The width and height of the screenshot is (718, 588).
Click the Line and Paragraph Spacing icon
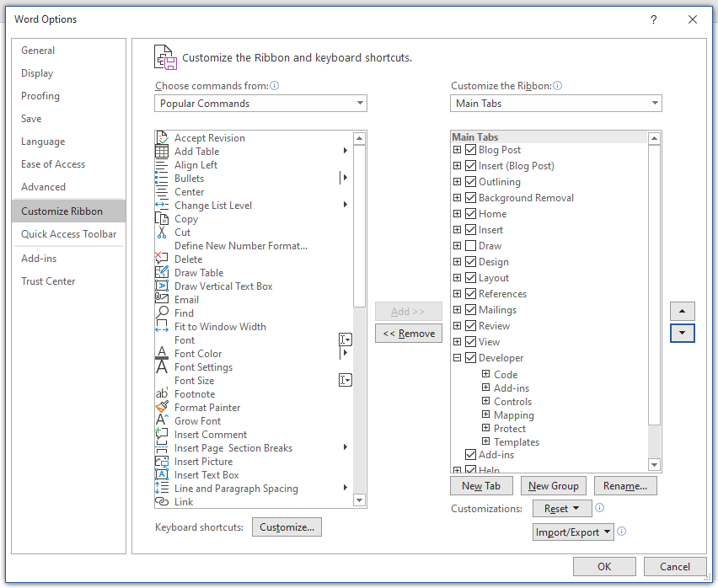click(162, 489)
